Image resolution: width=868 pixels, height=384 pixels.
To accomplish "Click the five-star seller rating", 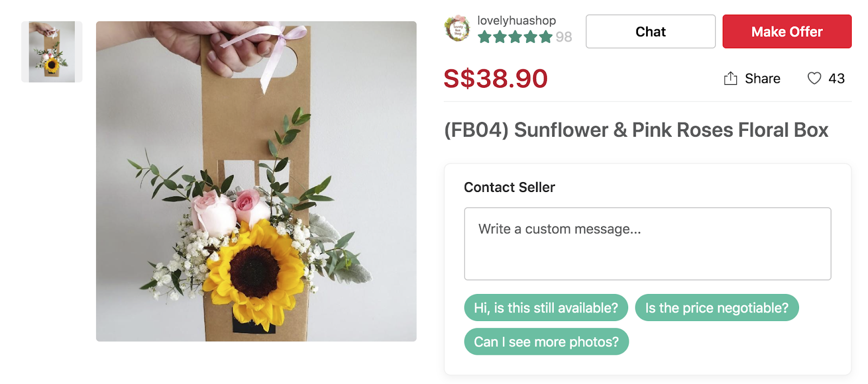I will 515,37.
